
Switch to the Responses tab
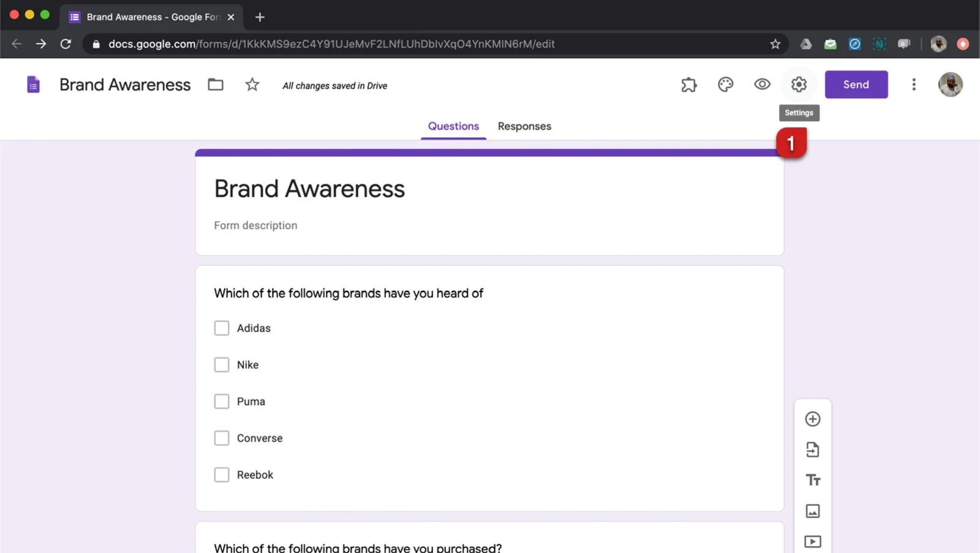click(524, 126)
